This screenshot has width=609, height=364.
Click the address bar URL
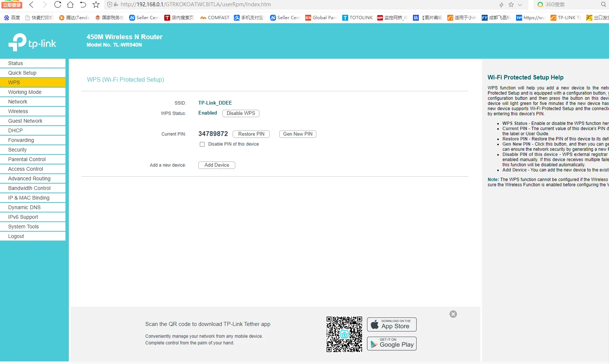pos(196,4)
